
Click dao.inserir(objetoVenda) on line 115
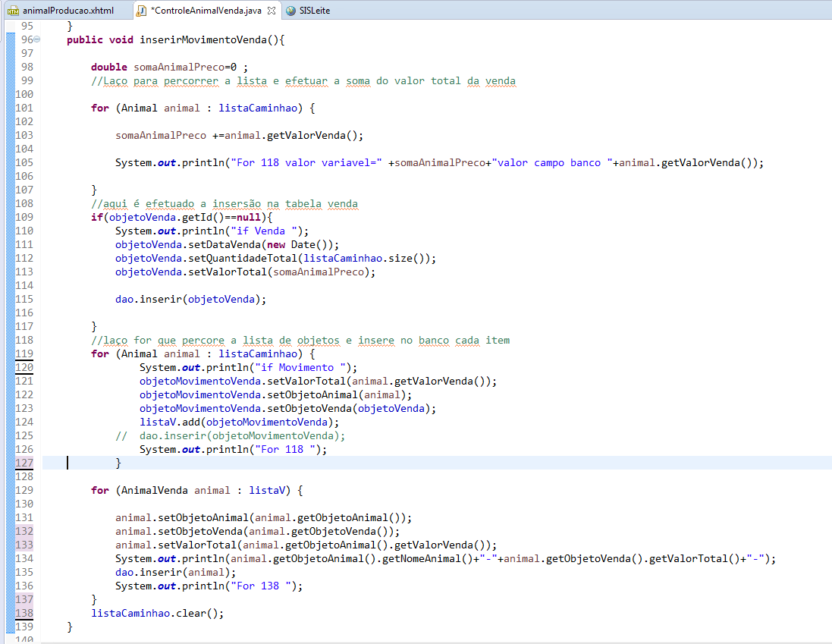[x=188, y=299]
